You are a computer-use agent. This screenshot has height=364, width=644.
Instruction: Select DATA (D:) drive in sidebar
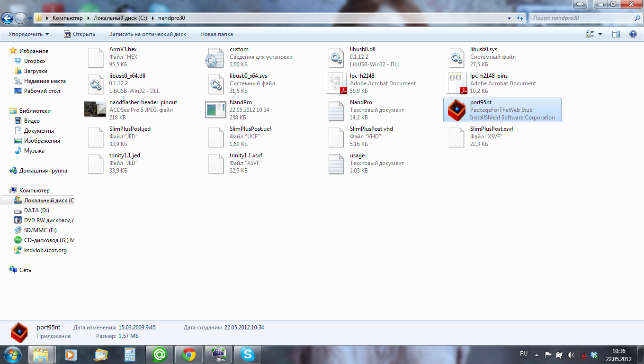click(x=36, y=210)
